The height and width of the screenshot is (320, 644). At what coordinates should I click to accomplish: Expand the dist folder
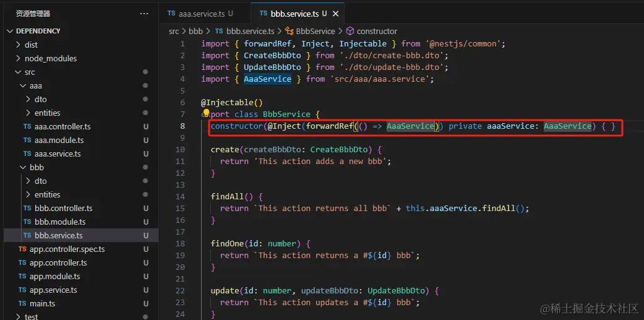pos(31,45)
